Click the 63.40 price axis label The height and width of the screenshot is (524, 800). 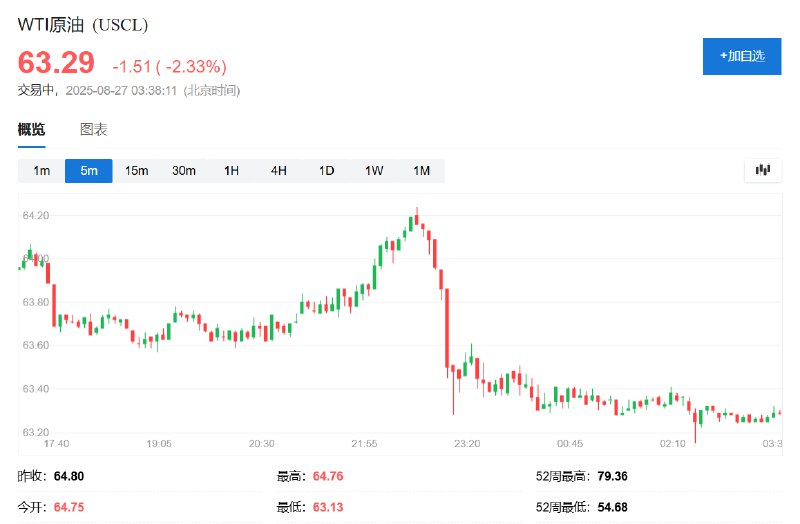(36, 389)
